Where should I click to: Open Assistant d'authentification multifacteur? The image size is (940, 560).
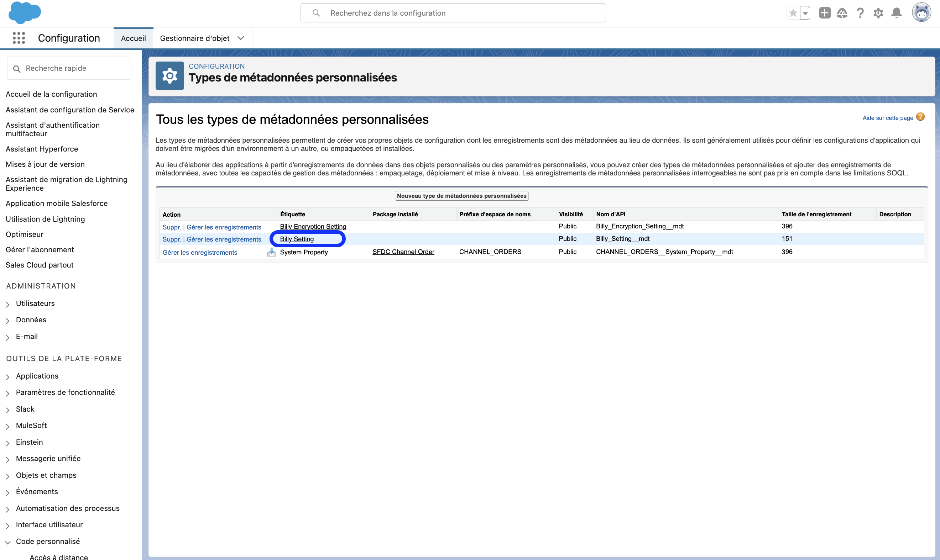(52, 130)
